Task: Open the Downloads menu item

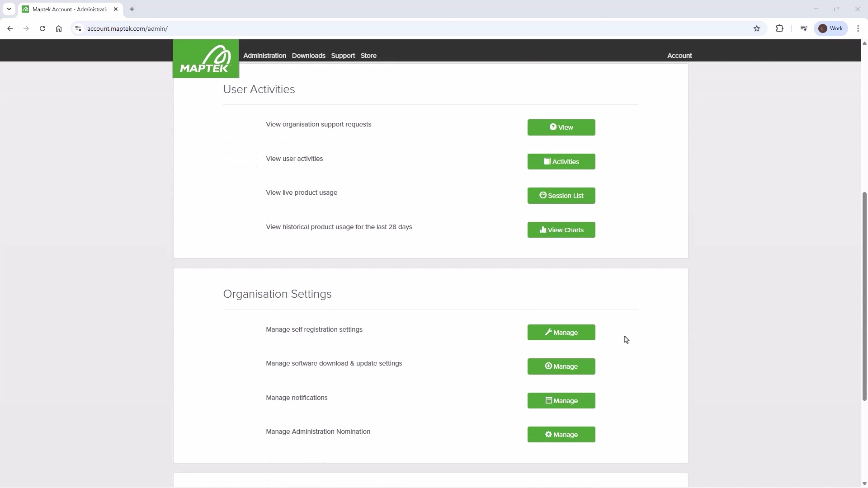Action: [308, 56]
